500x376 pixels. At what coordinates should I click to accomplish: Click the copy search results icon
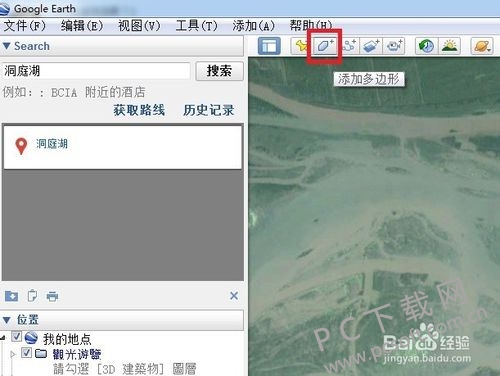pos(32,296)
